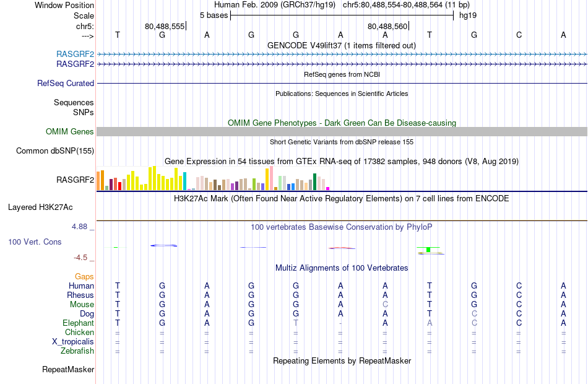Select the Rhesus alignment row label
588x384 pixels.
click(80, 295)
